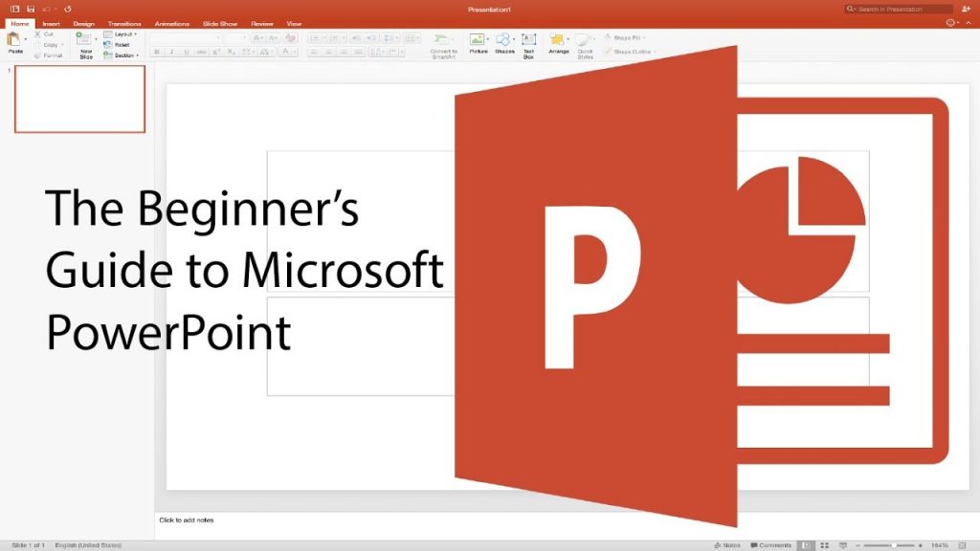Insert a Text Box
The image size is (980, 551).
pyautogui.click(x=528, y=41)
